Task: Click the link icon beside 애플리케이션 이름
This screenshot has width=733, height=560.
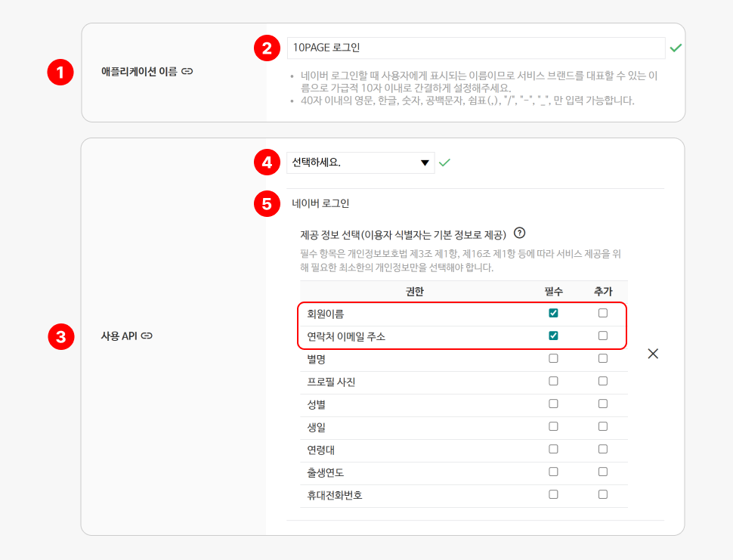Action: 187,72
